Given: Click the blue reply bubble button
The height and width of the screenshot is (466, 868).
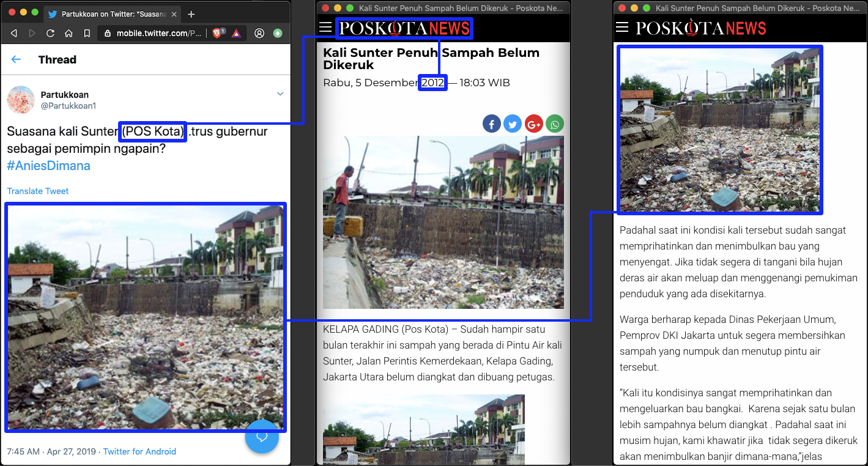Looking at the screenshot, I should click(262, 437).
